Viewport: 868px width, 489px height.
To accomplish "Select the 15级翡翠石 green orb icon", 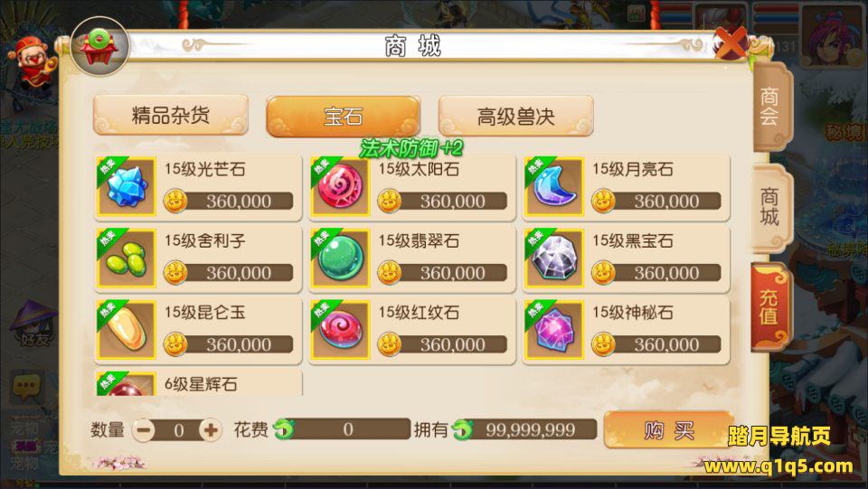I will tap(340, 259).
